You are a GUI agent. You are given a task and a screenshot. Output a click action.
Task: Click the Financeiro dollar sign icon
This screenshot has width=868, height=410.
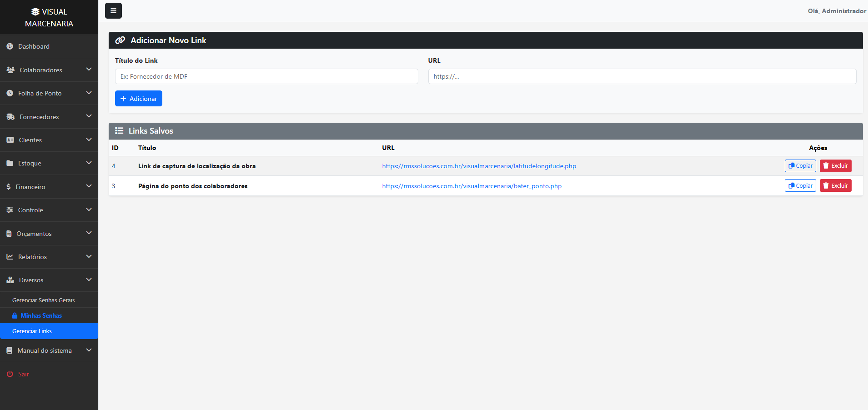[9, 187]
